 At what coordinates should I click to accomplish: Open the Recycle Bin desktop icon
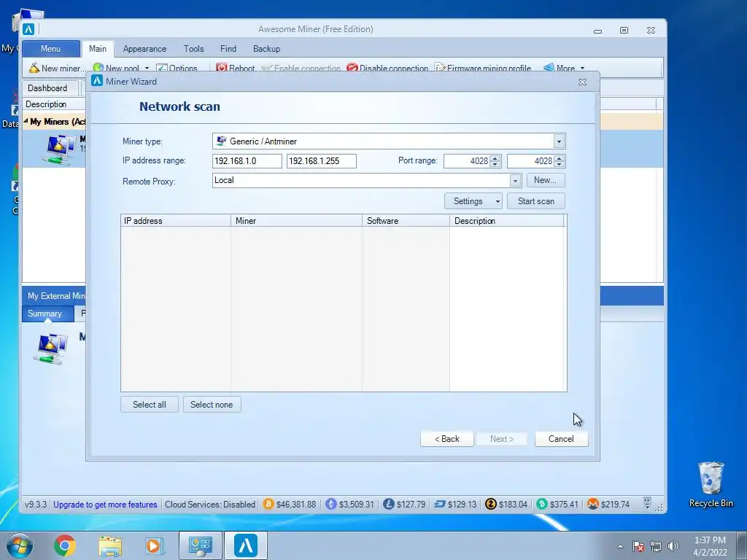click(x=711, y=484)
